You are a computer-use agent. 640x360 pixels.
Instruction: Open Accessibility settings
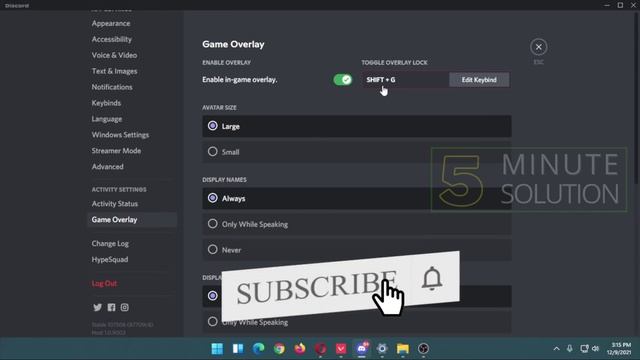coord(112,39)
